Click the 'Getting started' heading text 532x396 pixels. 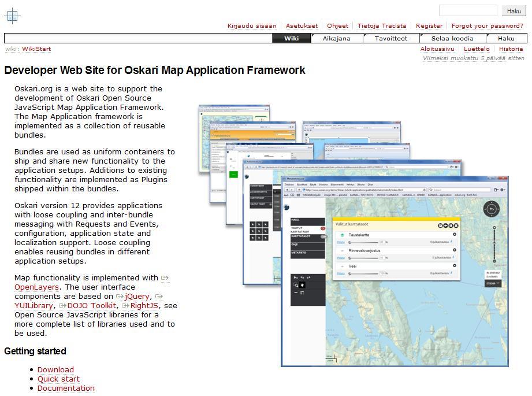tap(35, 351)
